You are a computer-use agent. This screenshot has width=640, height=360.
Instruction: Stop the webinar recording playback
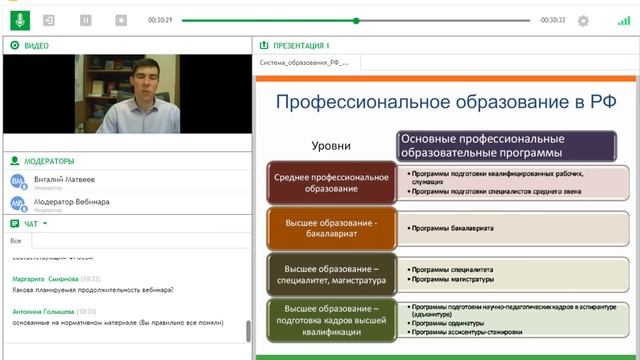(121, 20)
